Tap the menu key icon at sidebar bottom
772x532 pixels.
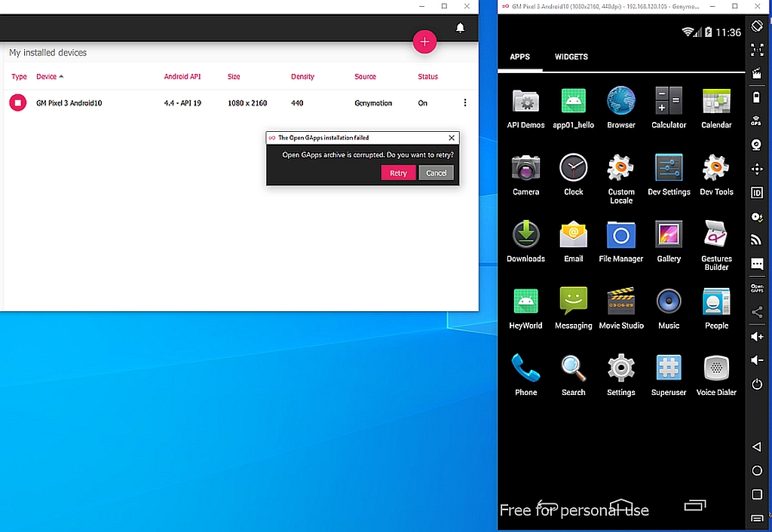(x=757, y=518)
